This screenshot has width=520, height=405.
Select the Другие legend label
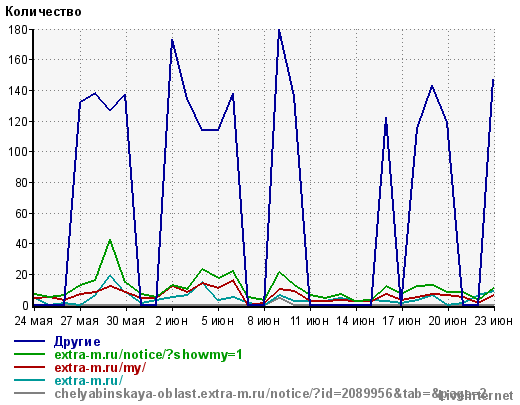(77, 342)
